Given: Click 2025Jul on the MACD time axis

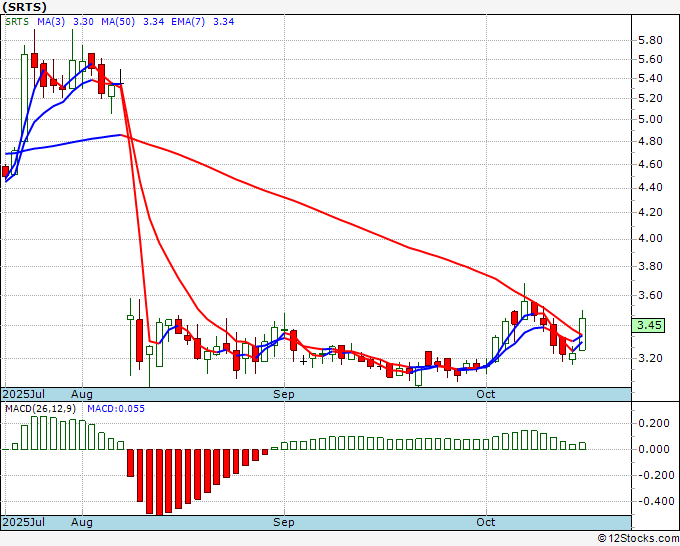Looking at the screenshot, I should pos(23,522).
